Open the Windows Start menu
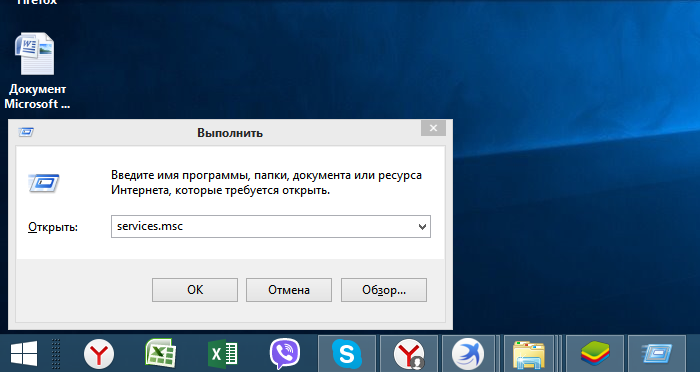Image resolution: width=700 pixels, height=372 pixels. pyautogui.click(x=24, y=354)
